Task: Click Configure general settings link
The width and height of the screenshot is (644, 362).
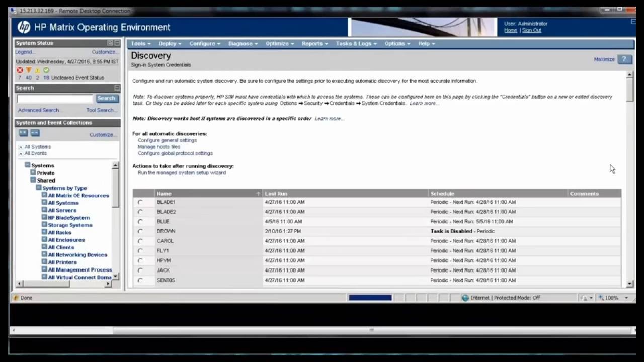Action: pyautogui.click(x=168, y=140)
